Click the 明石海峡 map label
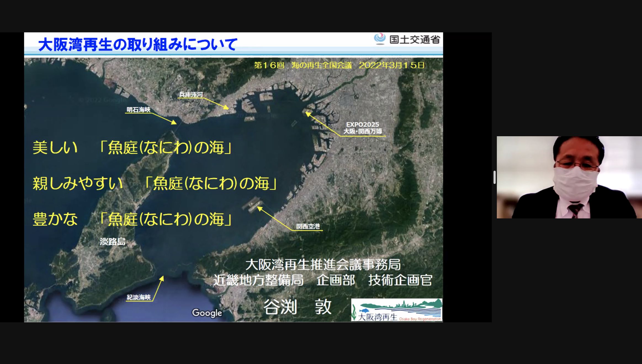 (x=138, y=110)
